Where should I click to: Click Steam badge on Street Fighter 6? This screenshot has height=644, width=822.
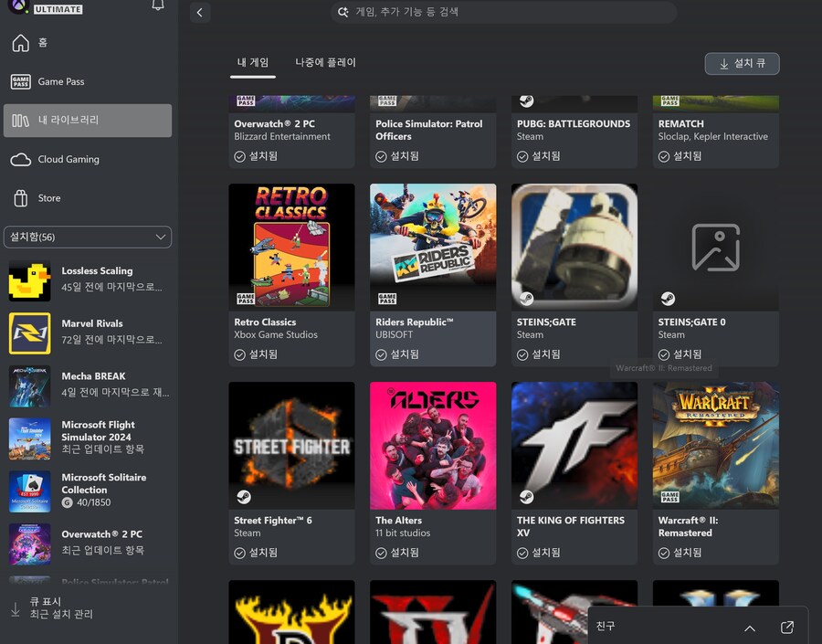(x=244, y=497)
